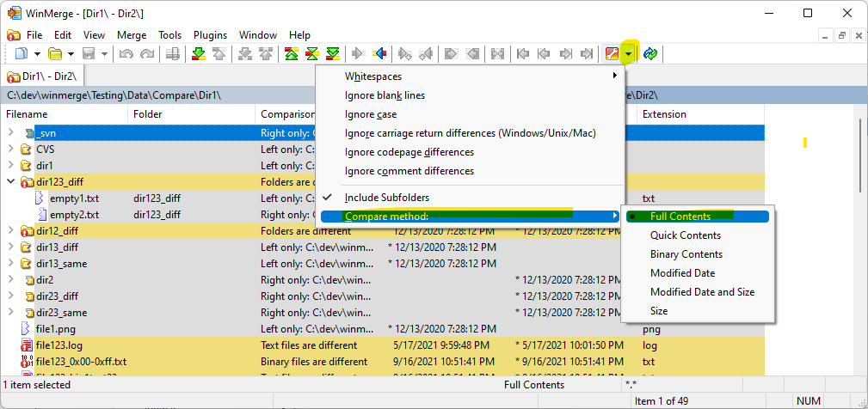Click the Refresh green-blue arrows icon
Image resolution: width=868 pixels, height=409 pixels.
(x=649, y=53)
